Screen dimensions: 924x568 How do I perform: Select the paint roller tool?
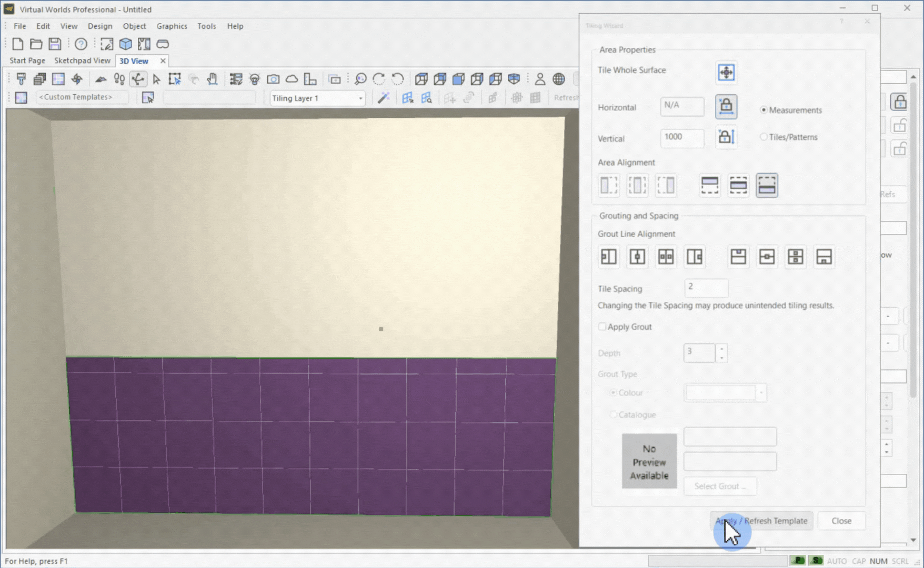point(21,79)
